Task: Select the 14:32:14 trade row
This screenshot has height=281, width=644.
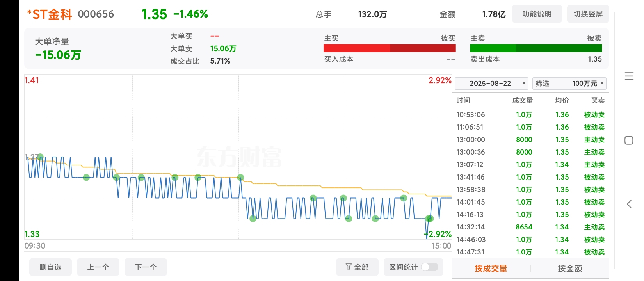Action: pyautogui.click(x=530, y=227)
